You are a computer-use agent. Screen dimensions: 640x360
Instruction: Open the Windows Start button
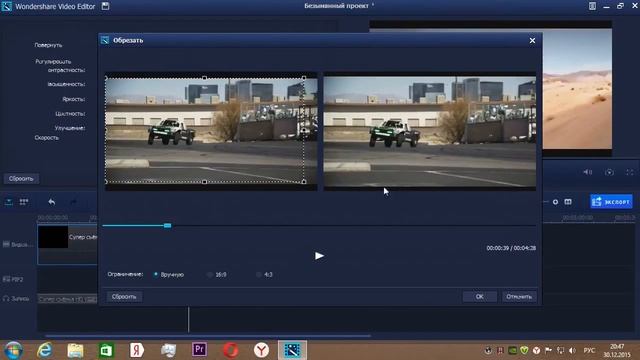pyautogui.click(x=13, y=350)
